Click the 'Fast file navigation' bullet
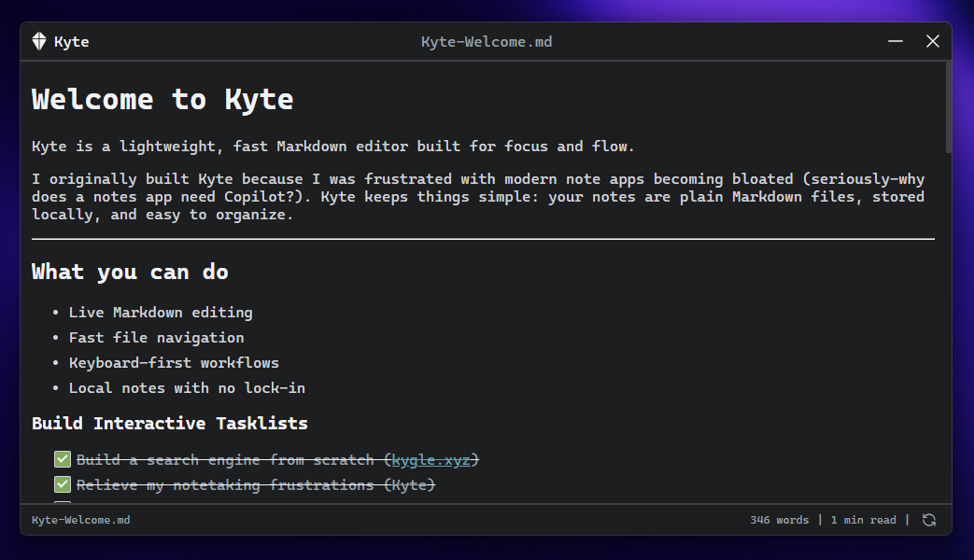974x560 pixels. point(157,338)
